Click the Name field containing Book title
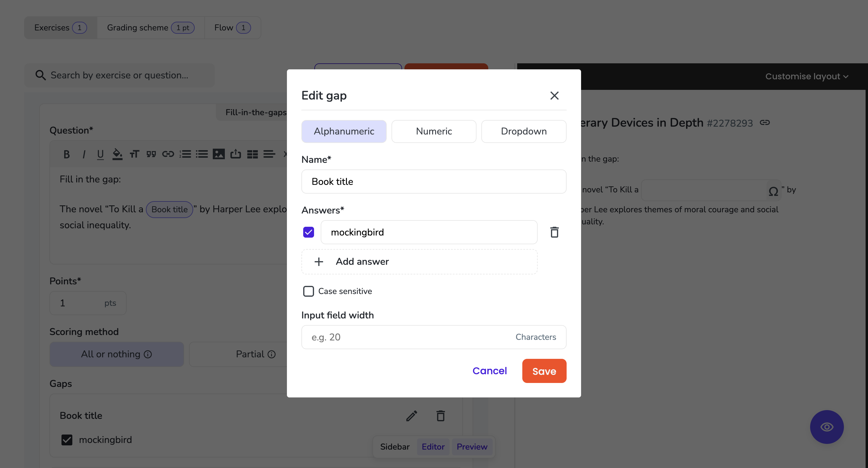 pos(434,182)
